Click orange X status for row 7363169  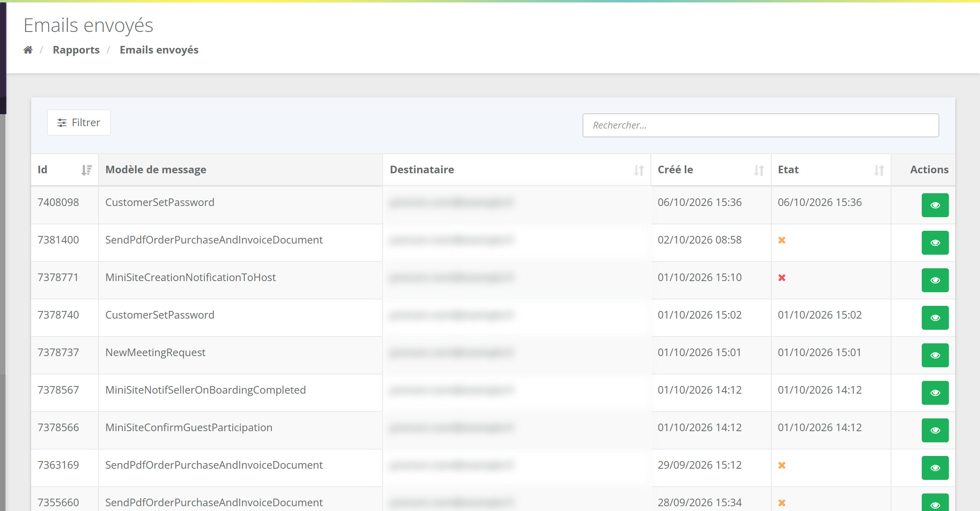pyautogui.click(x=782, y=465)
